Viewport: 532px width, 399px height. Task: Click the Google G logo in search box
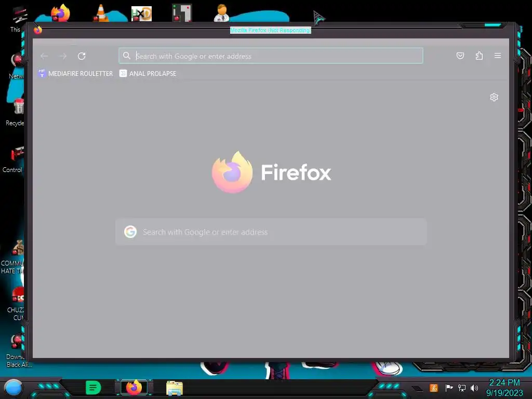coord(130,232)
